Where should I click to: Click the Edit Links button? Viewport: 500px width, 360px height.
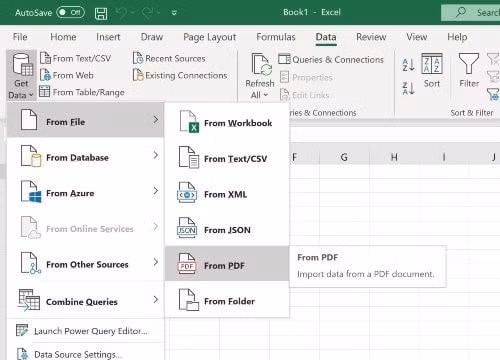point(304,95)
